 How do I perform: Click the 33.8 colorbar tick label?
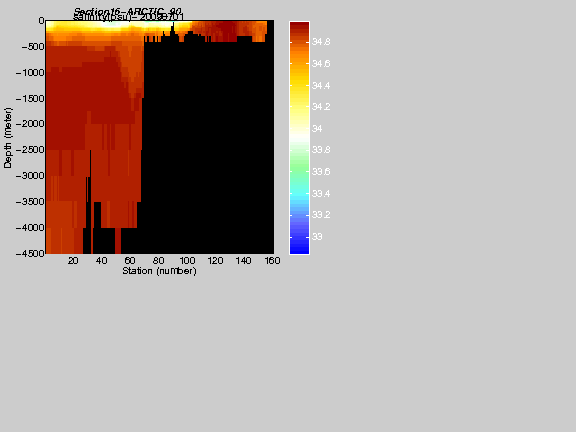(321, 150)
